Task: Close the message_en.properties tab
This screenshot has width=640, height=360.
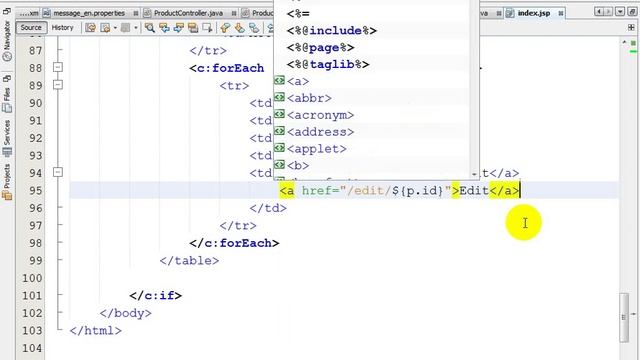Action: pos(136,13)
